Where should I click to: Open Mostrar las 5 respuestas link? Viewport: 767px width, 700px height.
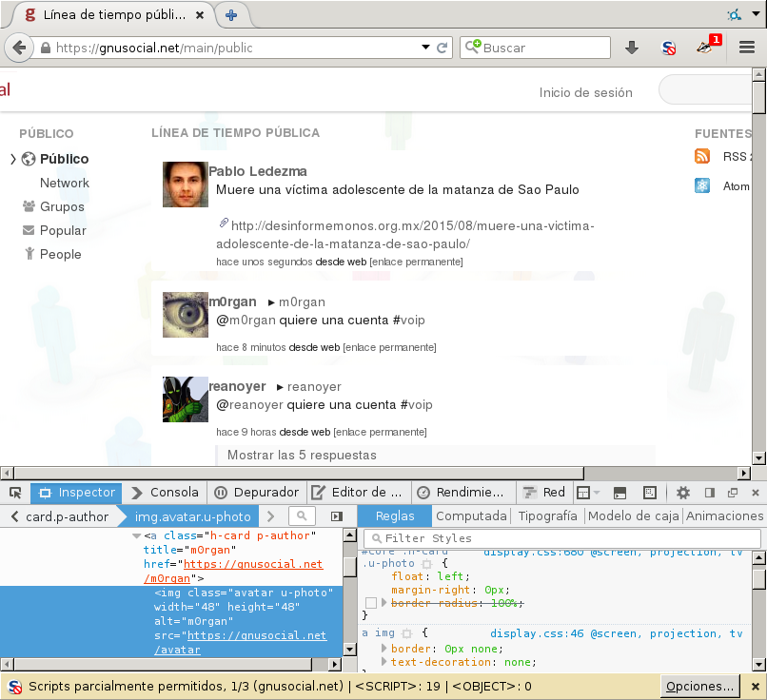click(x=302, y=456)
